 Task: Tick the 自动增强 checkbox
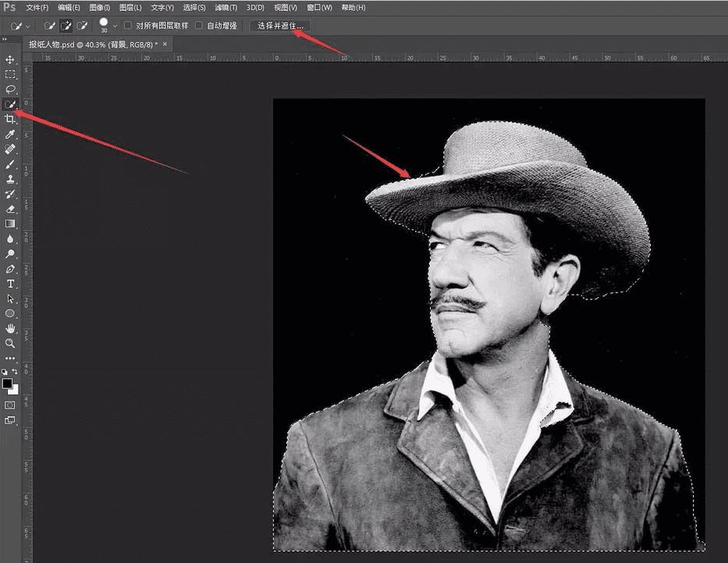tap(199, 26)
